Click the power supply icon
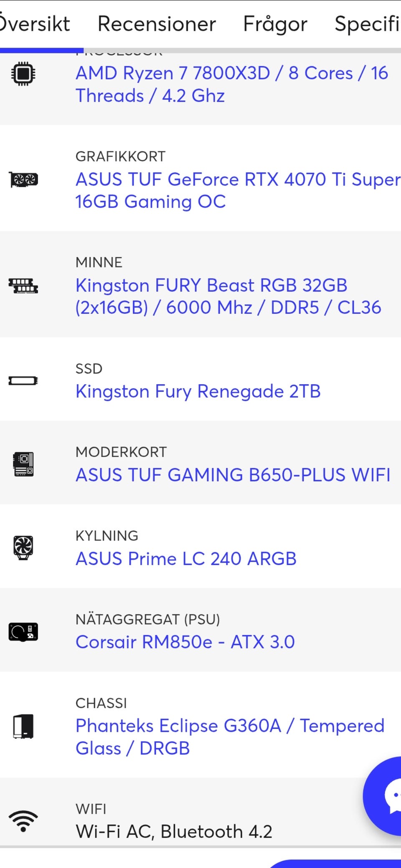The image size is (401, 868). click(23, 631)
